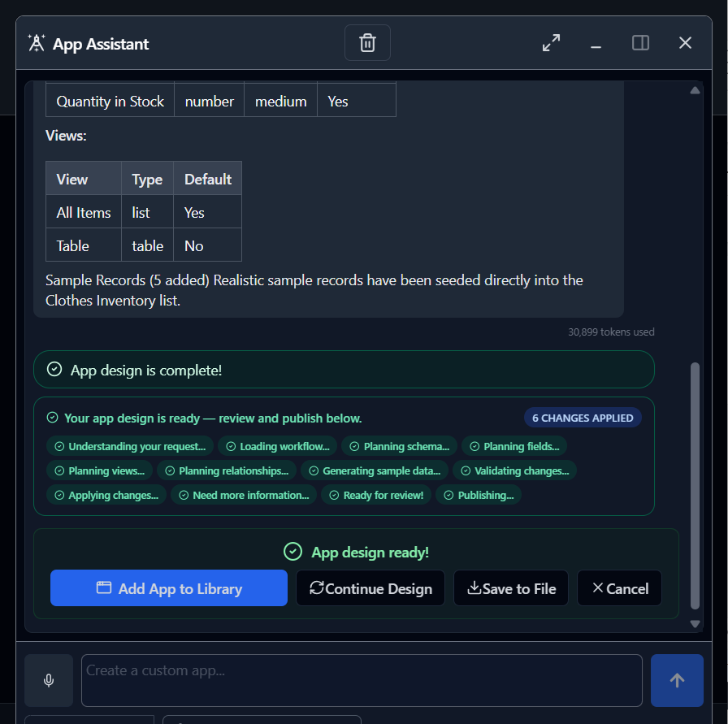Click the Quantity in Stock cell

click(110, 101)
